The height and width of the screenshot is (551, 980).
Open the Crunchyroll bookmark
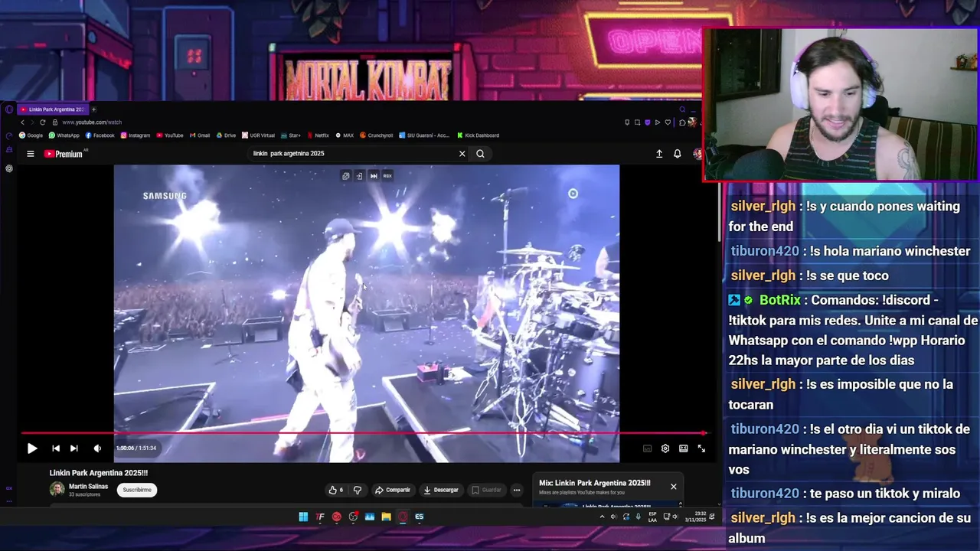(377, 135)
